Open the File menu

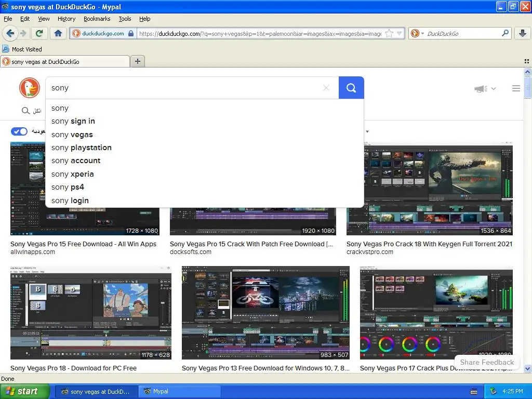coord(8,19)
